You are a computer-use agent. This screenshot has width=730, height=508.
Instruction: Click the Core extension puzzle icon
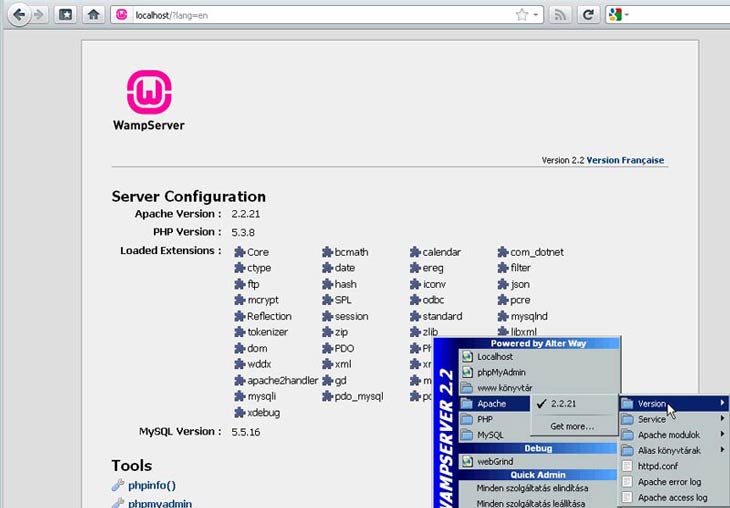pos(240,252)
